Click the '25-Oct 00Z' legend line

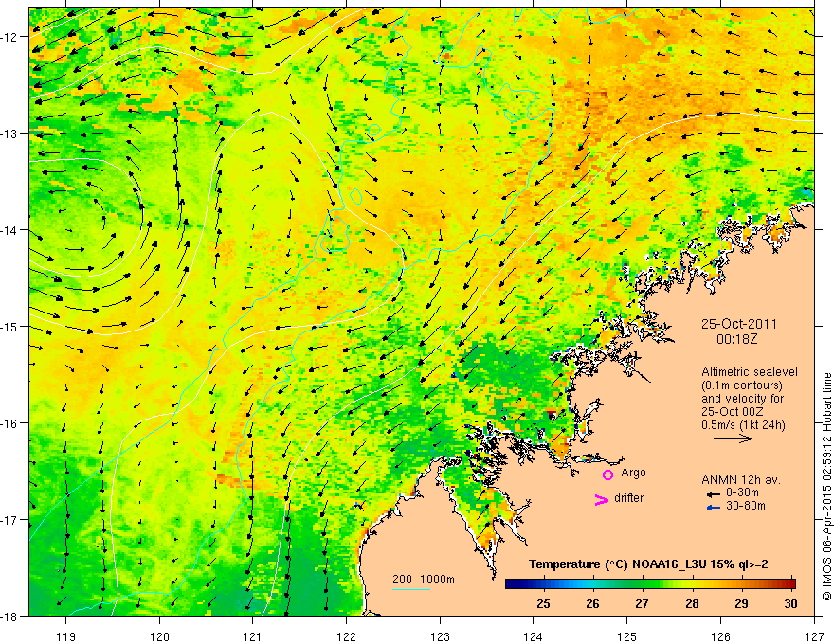click(x=733, y=412)
